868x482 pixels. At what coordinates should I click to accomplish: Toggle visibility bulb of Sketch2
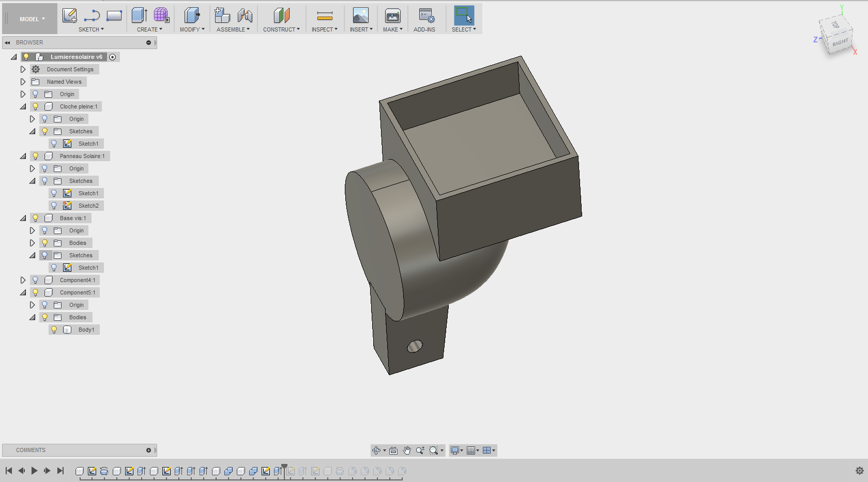click(54, 206)
